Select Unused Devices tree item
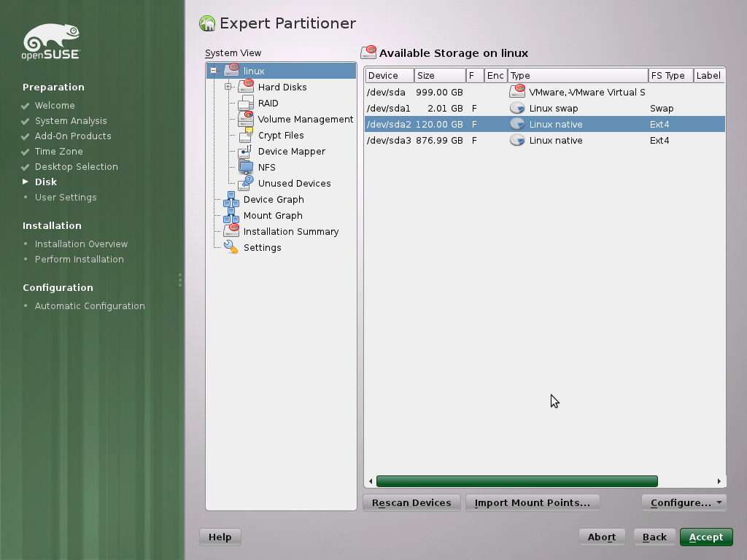Viewport: 747px width, 560px height. [294, 183]
